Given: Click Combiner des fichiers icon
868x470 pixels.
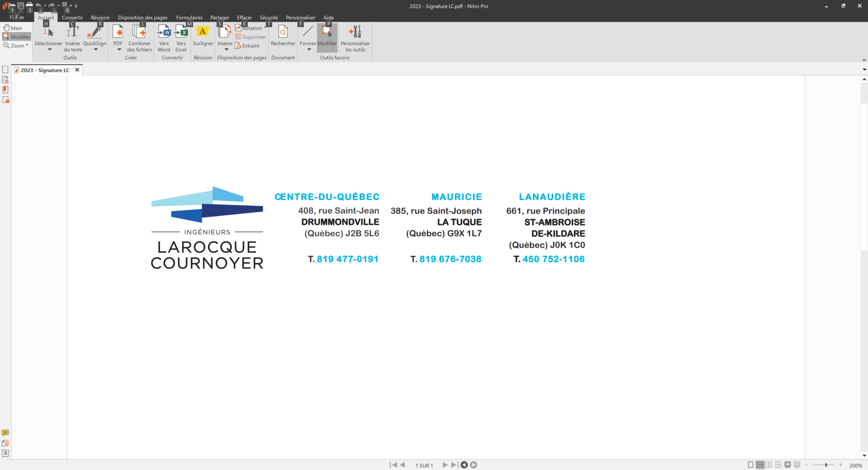Looking at the screenshot, I should click(139, 32).
